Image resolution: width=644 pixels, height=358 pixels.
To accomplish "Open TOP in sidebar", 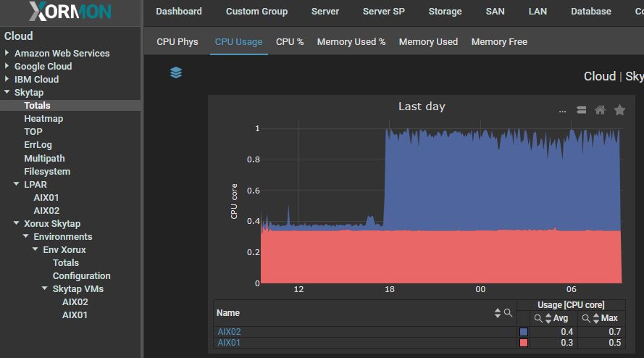I will (x=33, y=132).
